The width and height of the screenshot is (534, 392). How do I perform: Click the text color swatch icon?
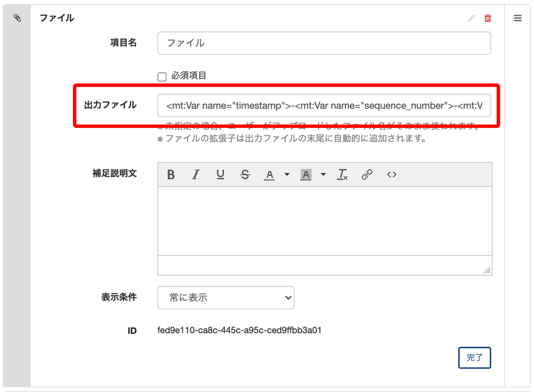[269, 174]
